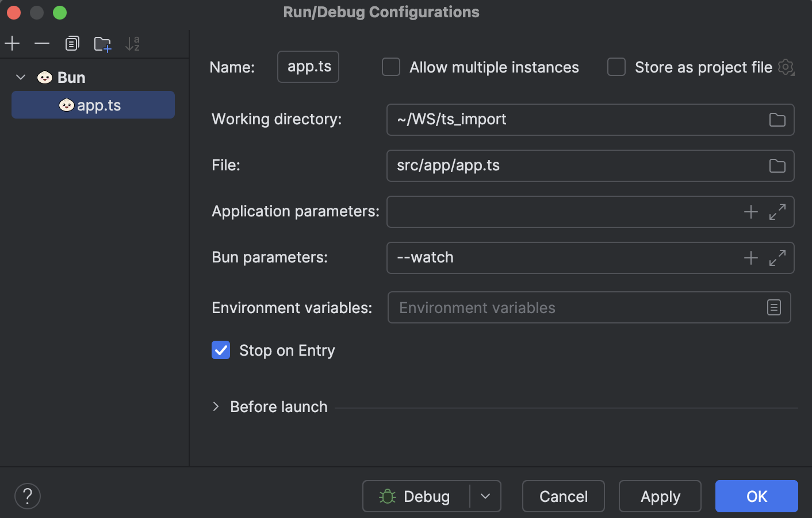Expand the Before launch section

pyautogui.click(x=216, y=406)
